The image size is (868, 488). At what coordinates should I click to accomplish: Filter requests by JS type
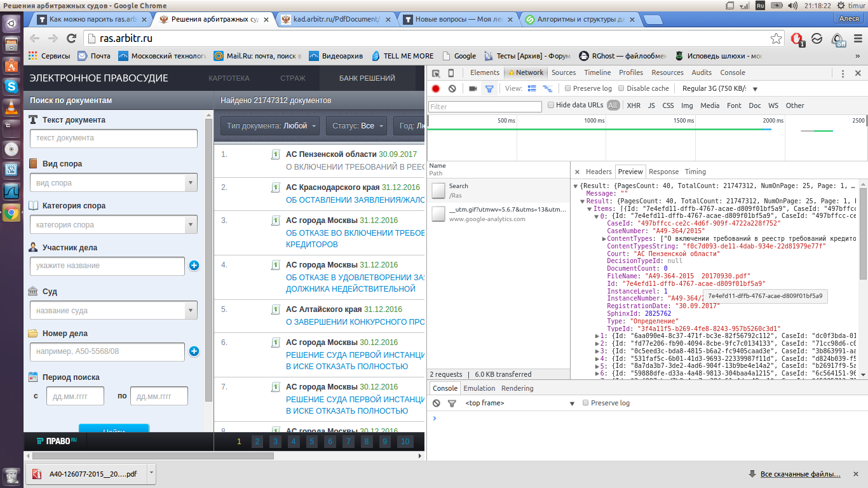pyautogui.click(x=651, y=105)
